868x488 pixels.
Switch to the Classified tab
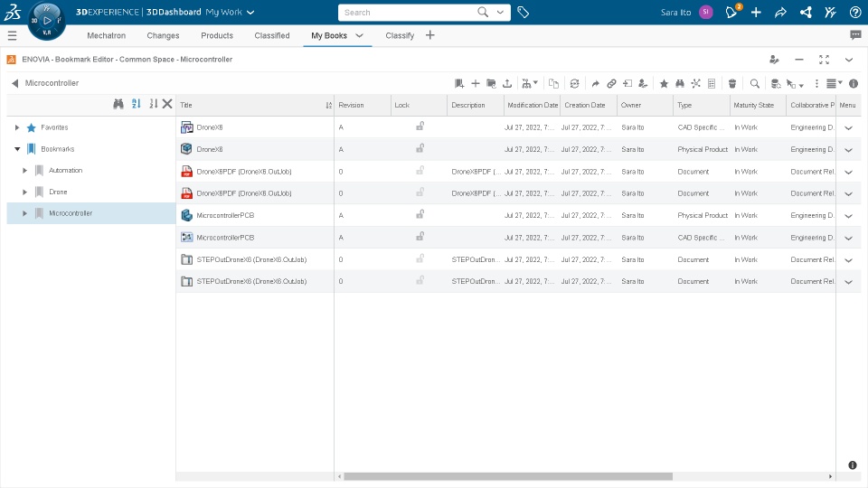click(272, 35)
